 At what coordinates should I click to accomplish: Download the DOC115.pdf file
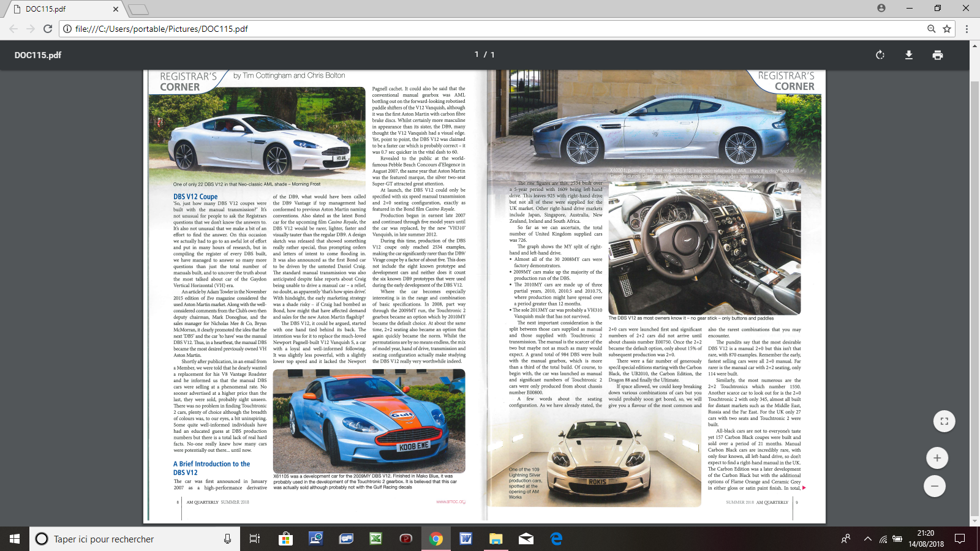point(909,55)
